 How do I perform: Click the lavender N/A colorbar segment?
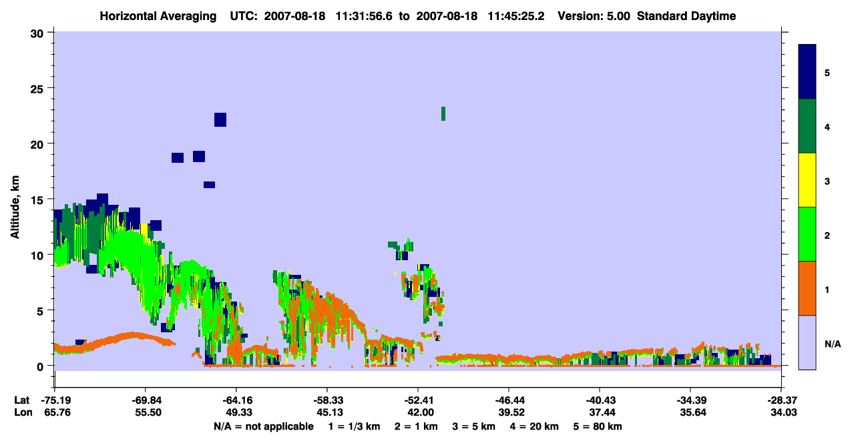tap(807, 342)
